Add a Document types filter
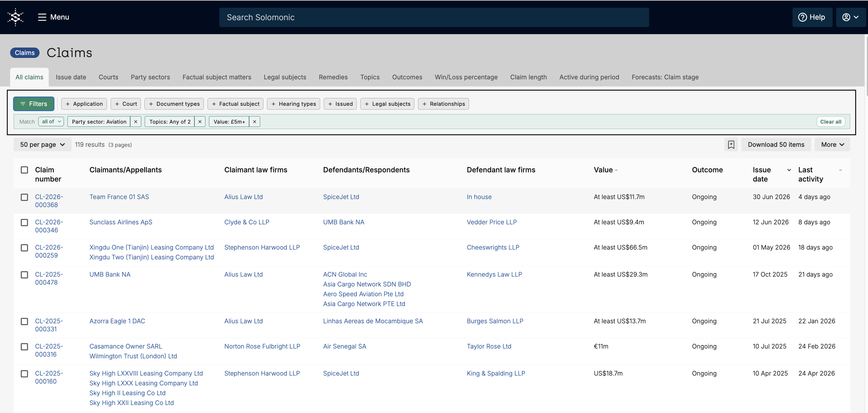Viewport: 868px width, 413px height. click(x=174, y=104)
